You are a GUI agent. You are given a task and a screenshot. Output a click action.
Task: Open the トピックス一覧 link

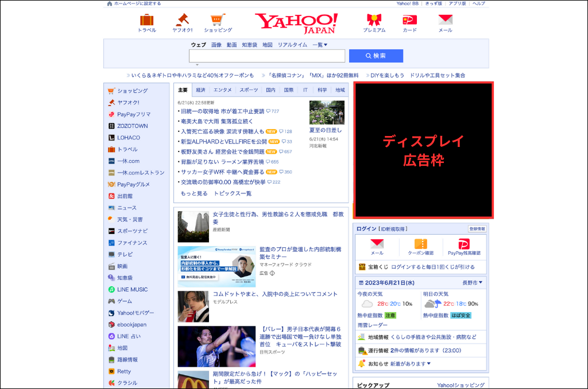click(233, 193)
